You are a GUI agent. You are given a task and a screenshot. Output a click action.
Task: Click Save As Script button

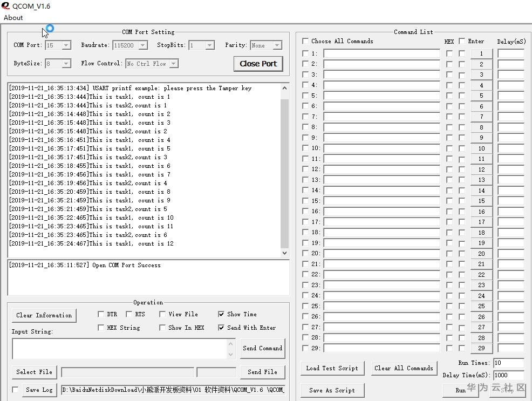click(332, 390)
